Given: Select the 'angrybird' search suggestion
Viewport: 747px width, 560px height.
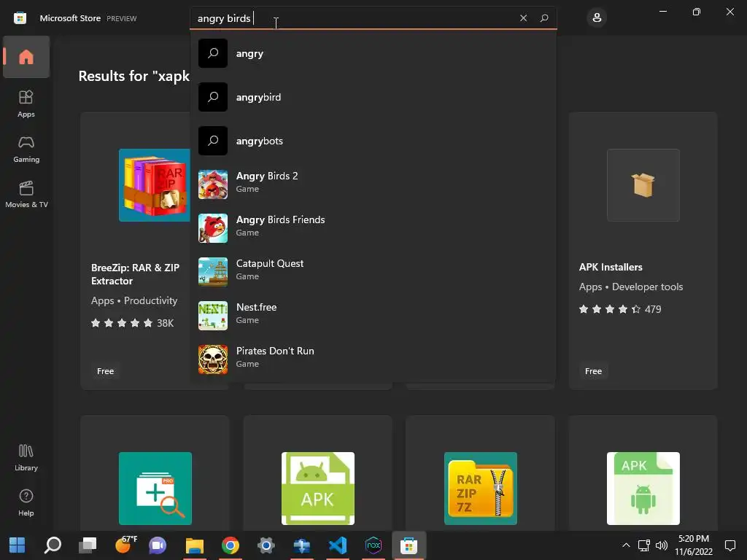Looking at the screenshot, I should point(373,97).
